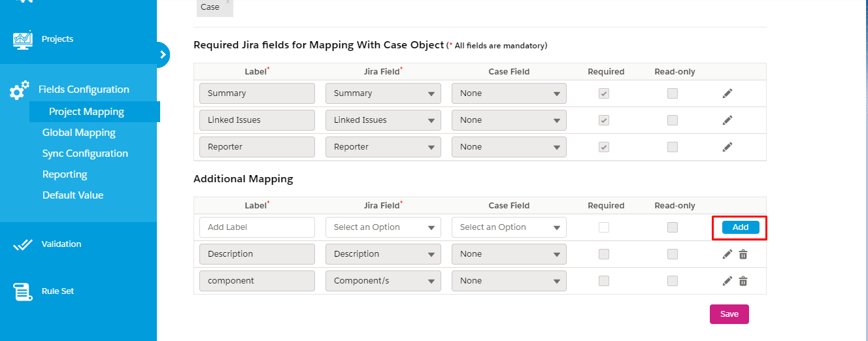Expand Case Field dropdown in Reporter row
The height and width of the screenshot is (341, 868).
click(509, 147)
